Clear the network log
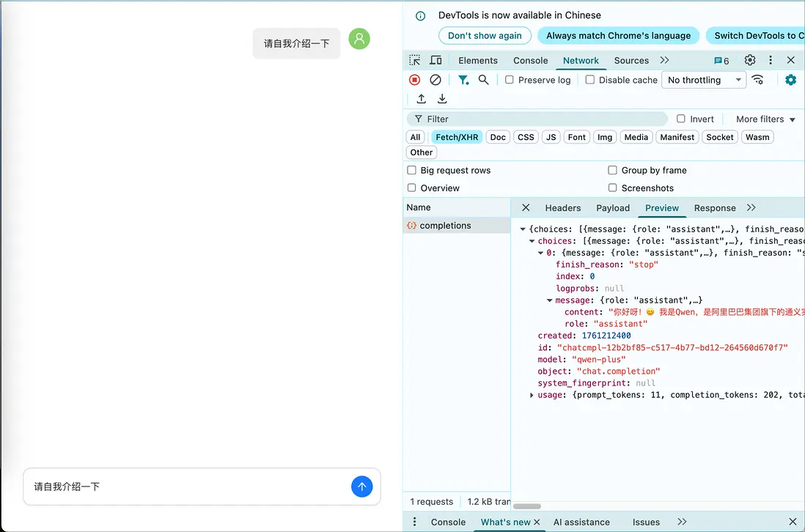 435,80
